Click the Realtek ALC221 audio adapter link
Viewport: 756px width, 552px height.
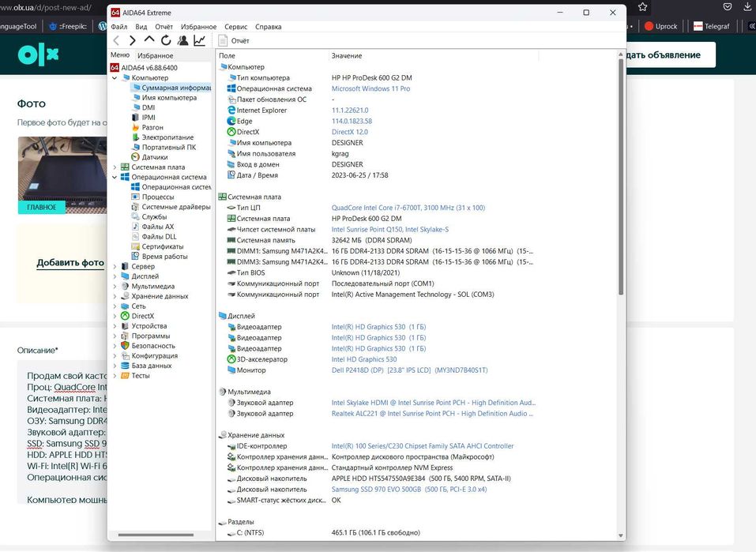(x=432, y=414)
